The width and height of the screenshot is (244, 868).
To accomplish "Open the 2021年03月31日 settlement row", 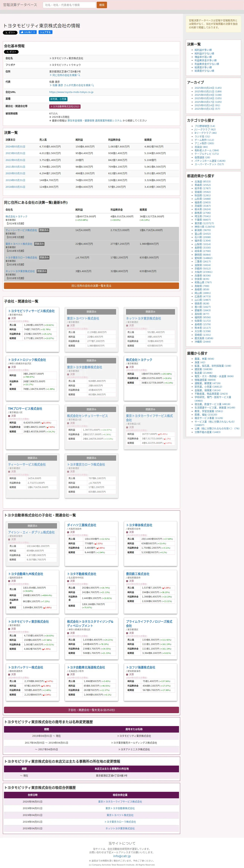I will pyautogui.click(x=15, y=167).
